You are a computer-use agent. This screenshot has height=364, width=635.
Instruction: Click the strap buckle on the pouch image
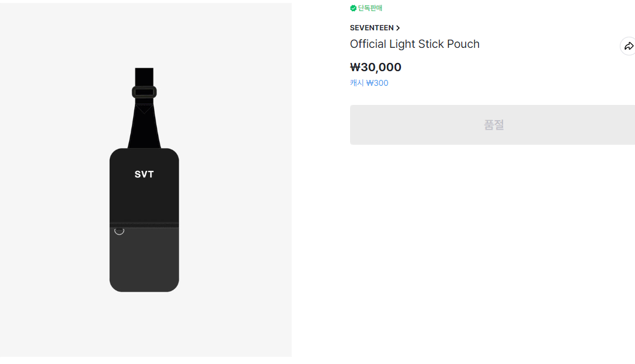coord(144,92)
